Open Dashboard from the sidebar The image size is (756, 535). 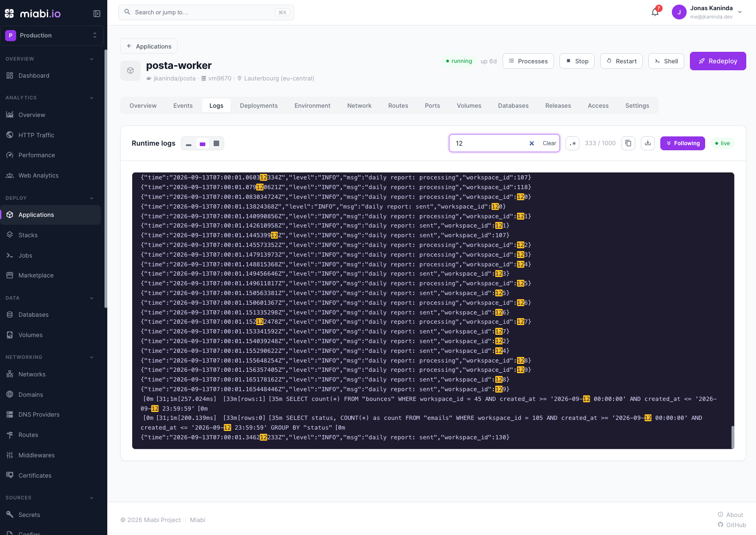tap(51, 75)
